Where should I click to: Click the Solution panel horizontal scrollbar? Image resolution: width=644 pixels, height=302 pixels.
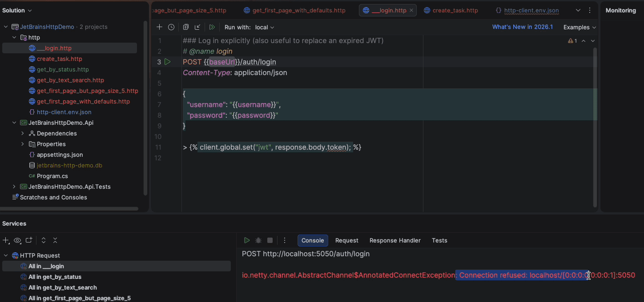(69, 209)
